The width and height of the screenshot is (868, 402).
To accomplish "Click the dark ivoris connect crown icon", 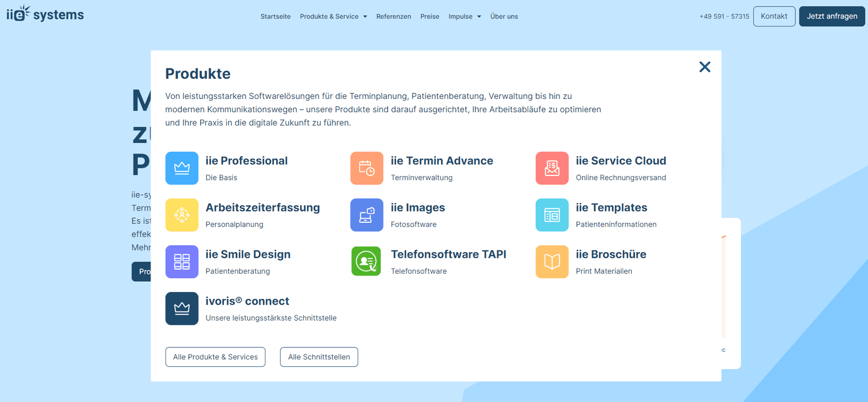I will [182, 308].
